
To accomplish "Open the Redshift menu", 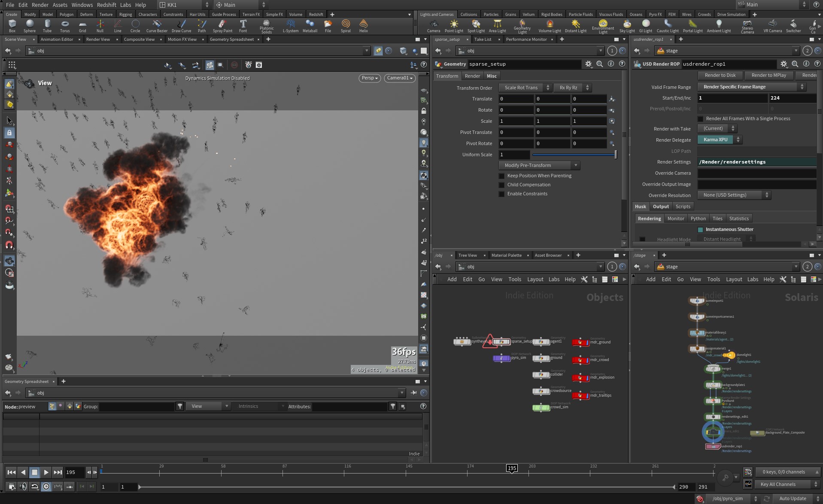I will click(106, 5).
